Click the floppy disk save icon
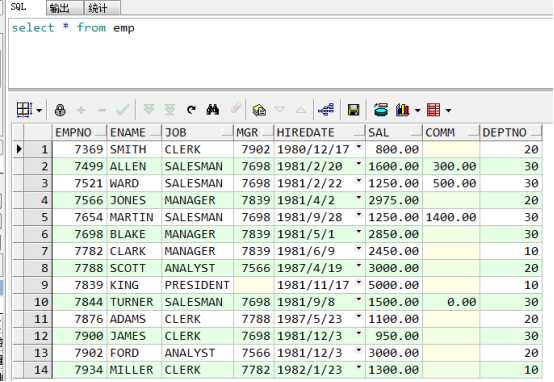Screen dimensions: 554x382 (354, 110)
